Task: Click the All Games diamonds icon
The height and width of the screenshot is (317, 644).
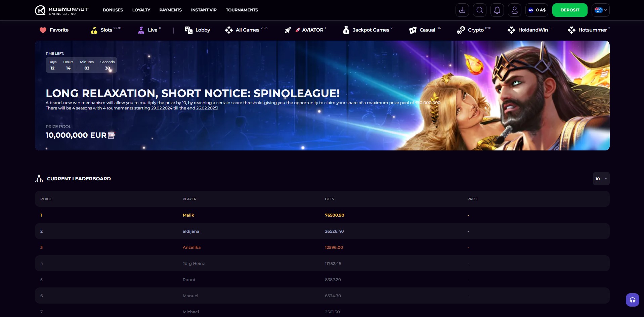Action: click(x=229, y=30)
